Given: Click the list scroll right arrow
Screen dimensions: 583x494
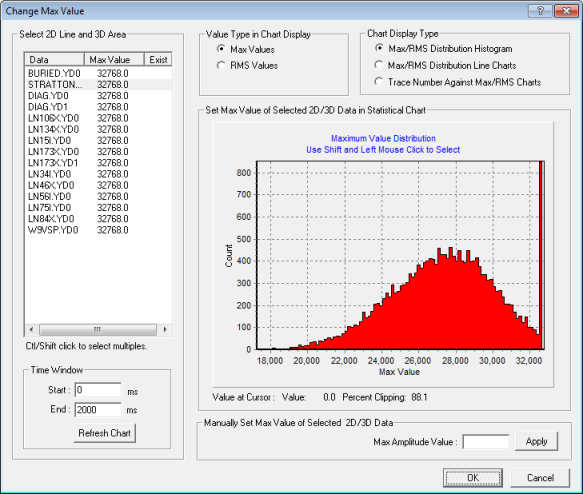Looking at the screenshot, I should [x=165, y=329].
